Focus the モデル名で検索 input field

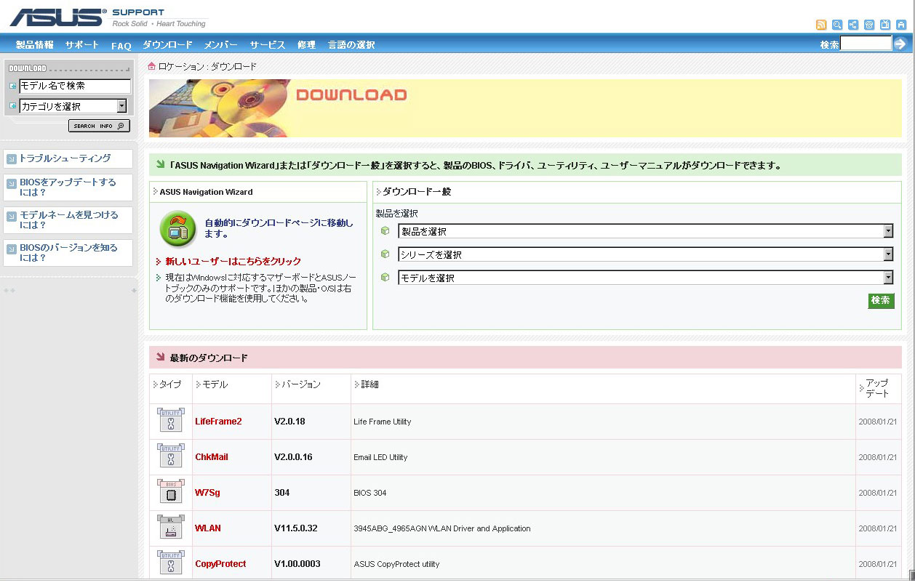coord(75,86)
